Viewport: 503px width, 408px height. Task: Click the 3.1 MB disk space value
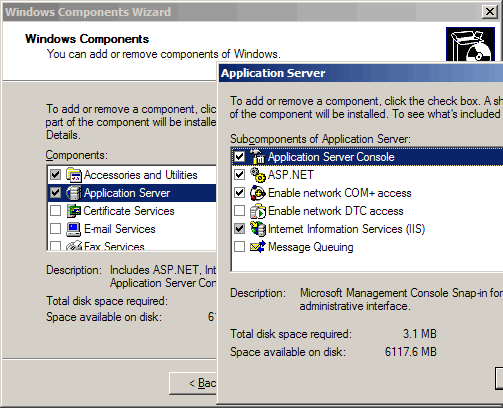(420, 334)
